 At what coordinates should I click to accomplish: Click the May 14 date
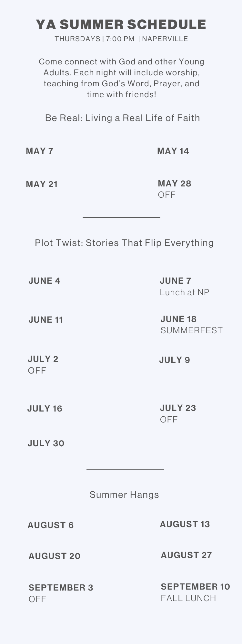click(173, 151)
